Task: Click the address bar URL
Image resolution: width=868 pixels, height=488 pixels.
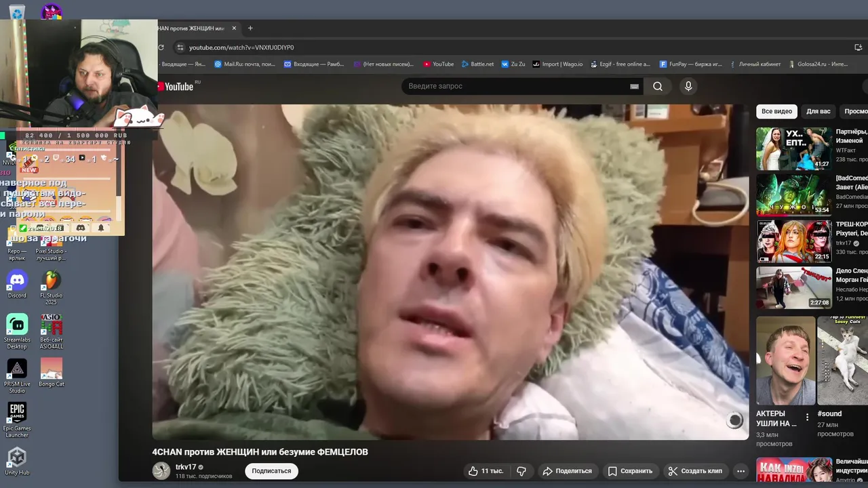Action: point(241,47)
